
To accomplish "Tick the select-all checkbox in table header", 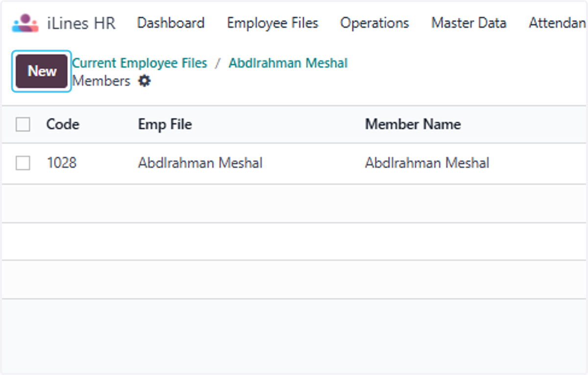I will pyautogui.click(x=23, y=125).
